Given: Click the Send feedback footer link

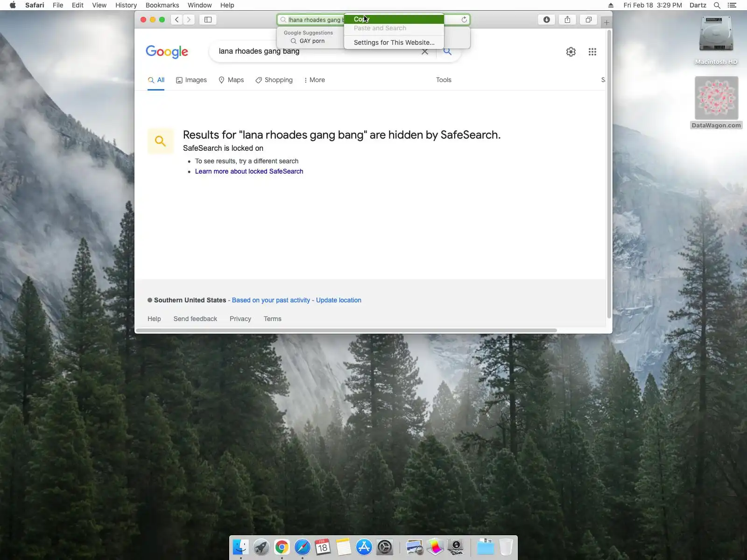Looking at the screenshot, I should 195,319.
